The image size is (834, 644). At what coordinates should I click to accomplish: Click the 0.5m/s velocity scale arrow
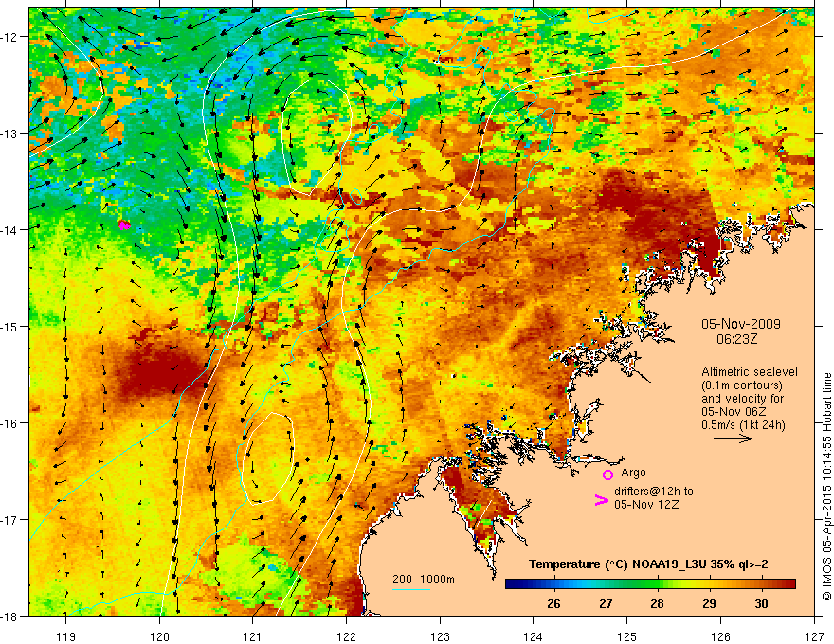733,438
